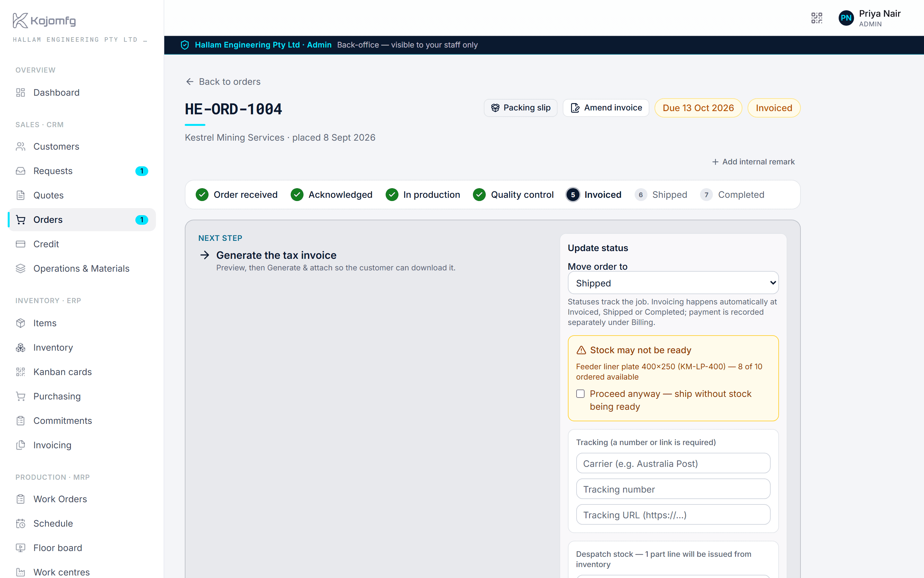The width and height of the screenshot is (924, 578).
Task: Tick Proceed anyway ship without stock checkbox
Action: [x=580, y=394]
